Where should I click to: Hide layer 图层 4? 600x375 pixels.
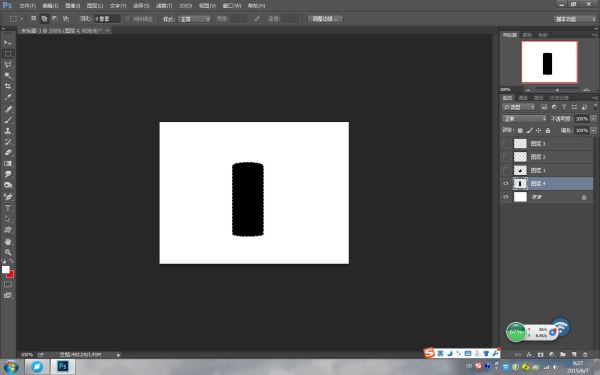pos(506,184)
